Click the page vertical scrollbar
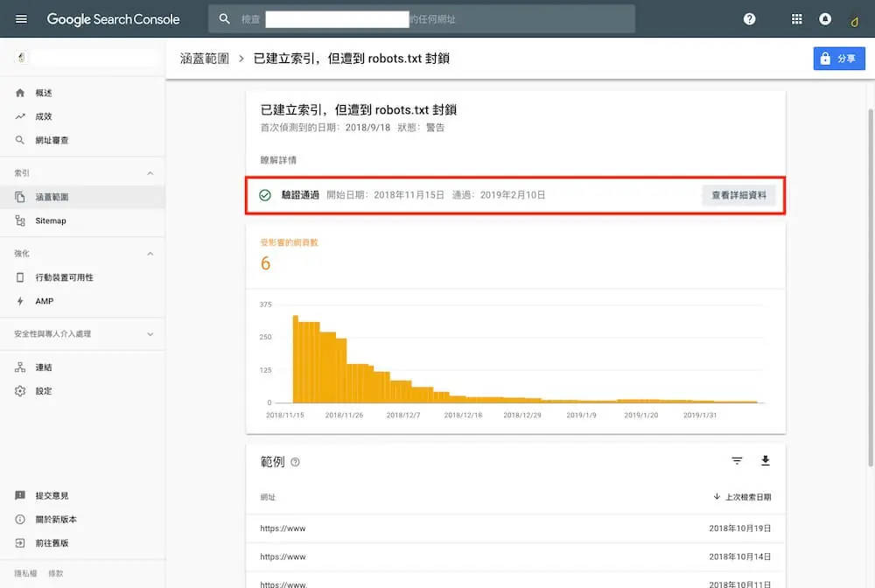Screen dimensions: 875x588 pyautogui.click(x=871, y=287)
